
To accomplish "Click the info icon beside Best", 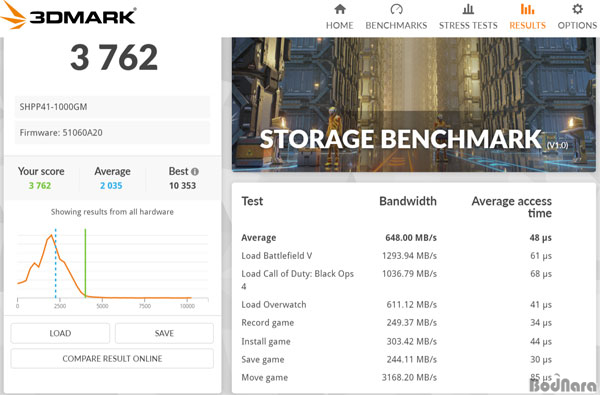I will 195,171.
